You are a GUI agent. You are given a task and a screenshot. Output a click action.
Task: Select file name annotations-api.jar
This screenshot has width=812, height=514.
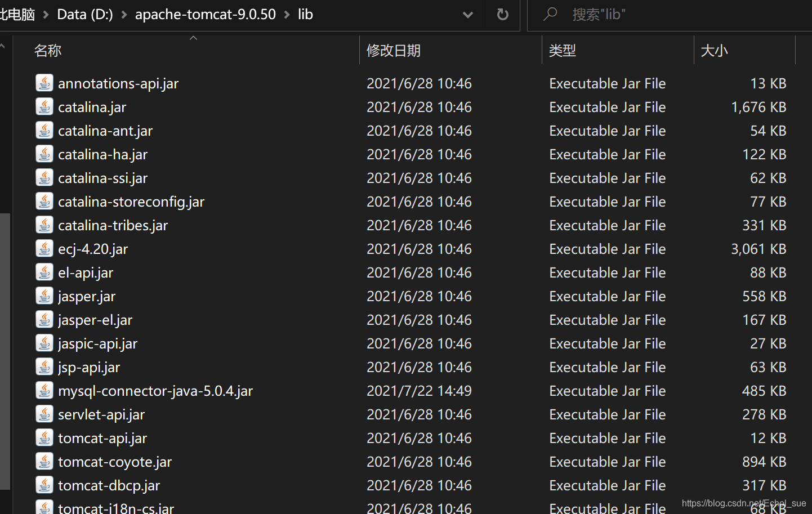pos(118,83)
